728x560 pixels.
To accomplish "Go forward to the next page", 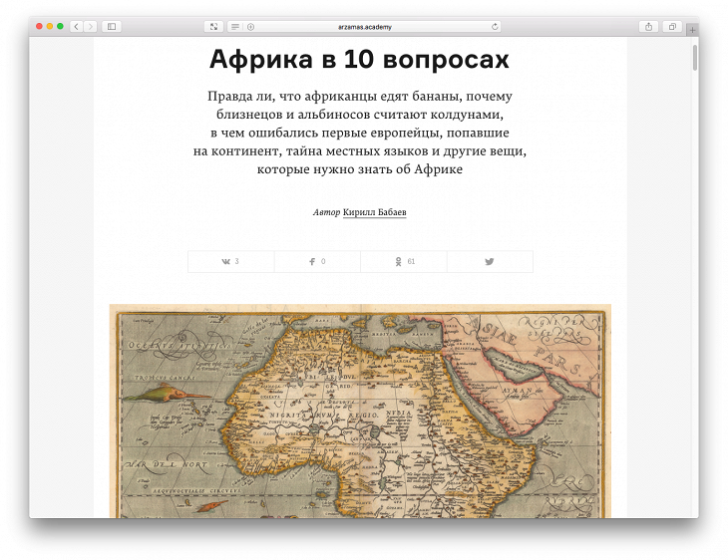I will coord(91,27).
